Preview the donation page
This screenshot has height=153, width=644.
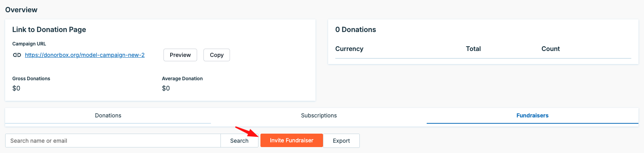click(180, 55)
